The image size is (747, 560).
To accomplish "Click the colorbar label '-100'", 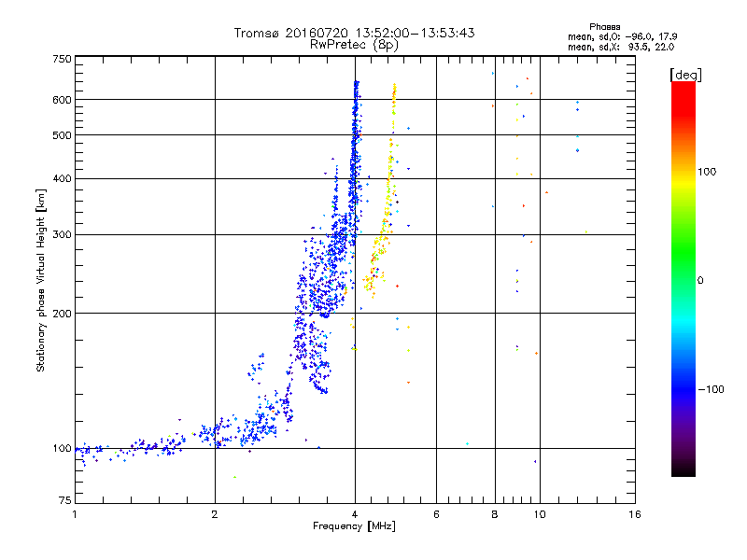I will (711, 389).
